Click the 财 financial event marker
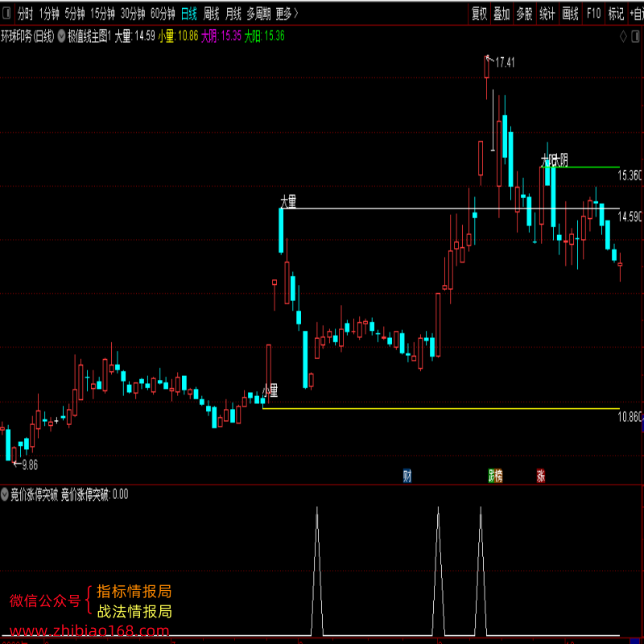The width and height of the screenshot is (644, 644). click(407, 476)
